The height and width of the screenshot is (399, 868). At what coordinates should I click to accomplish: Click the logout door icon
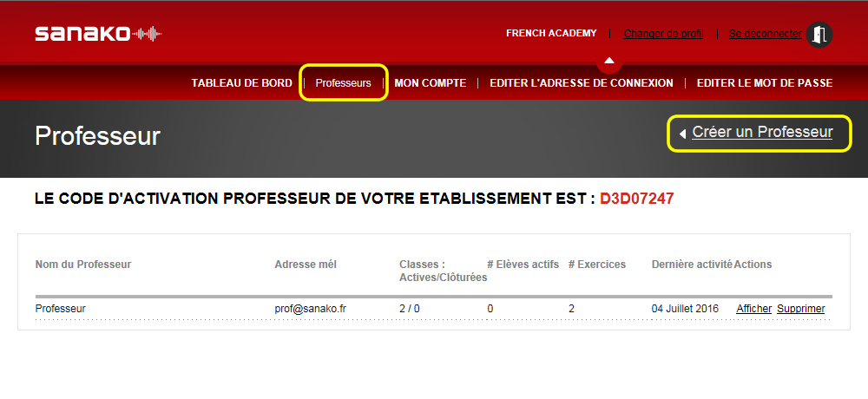click(819, 35)
